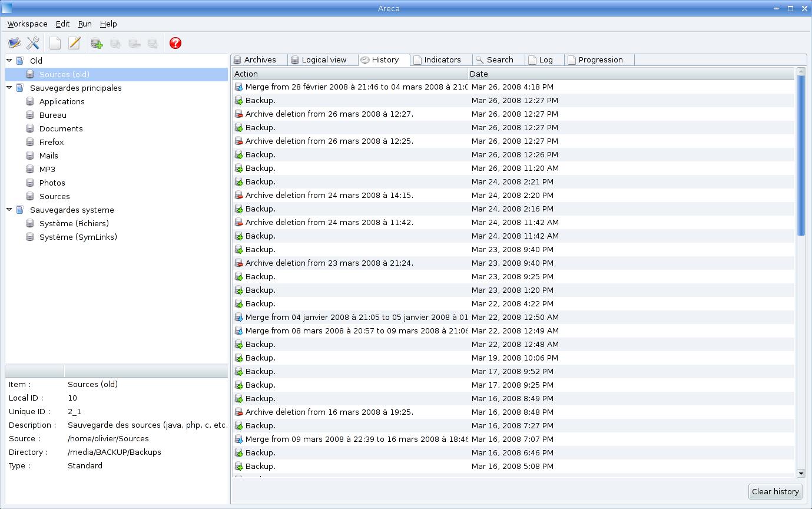Viewport: 812px width, 509px height.
Task: Select 'Merge from 09 mars 2008 à 22:39' row
Action: coord(513,439)
